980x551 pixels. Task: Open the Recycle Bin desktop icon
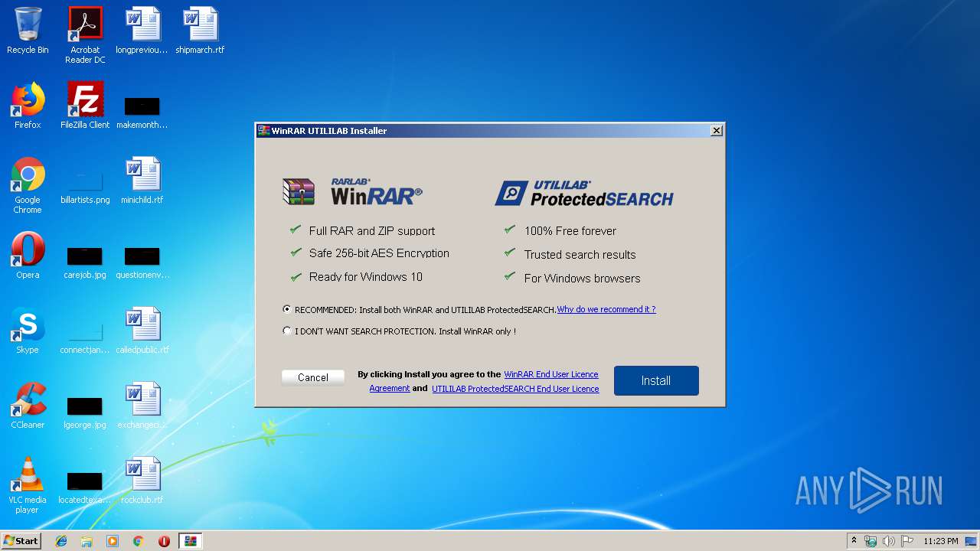point(28,31)
